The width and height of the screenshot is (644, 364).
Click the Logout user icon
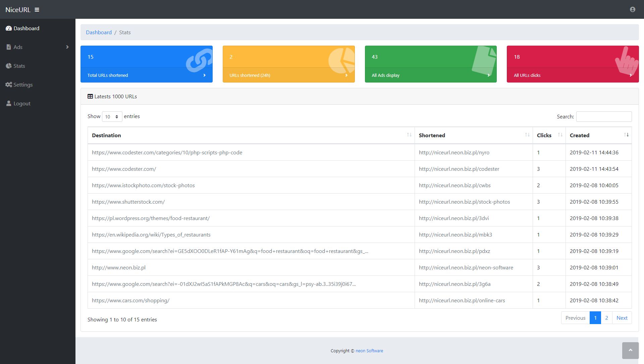click(x=9, y=104)
